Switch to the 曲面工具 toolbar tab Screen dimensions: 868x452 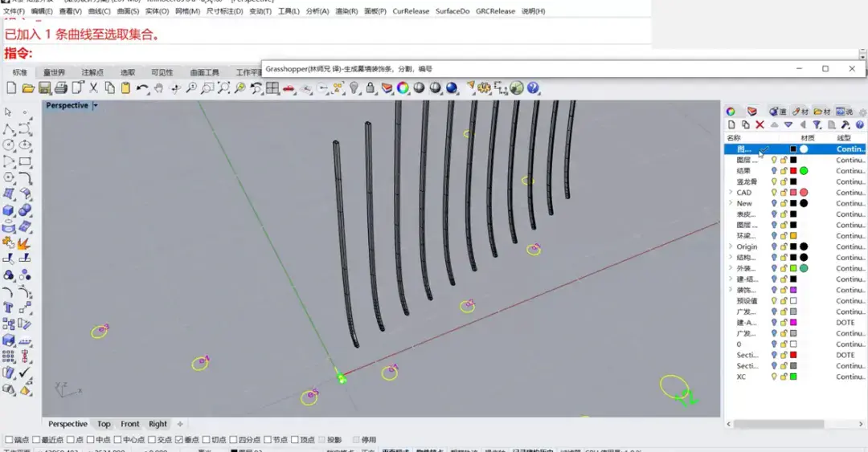[204, 72]
